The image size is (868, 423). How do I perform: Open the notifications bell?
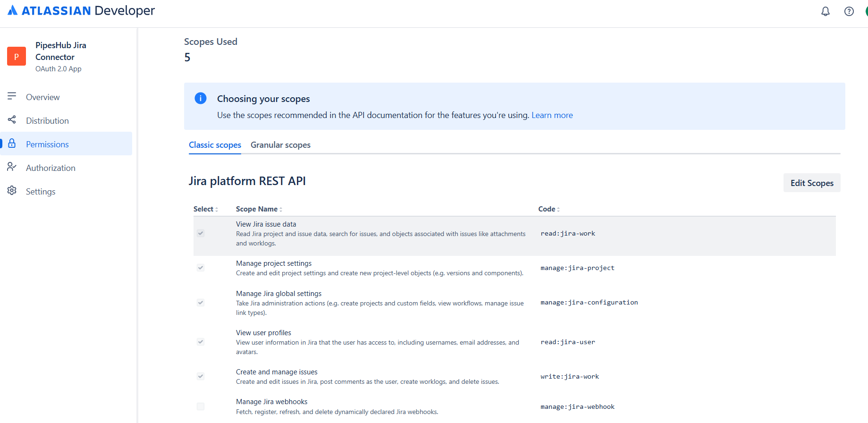coord(825,11)
